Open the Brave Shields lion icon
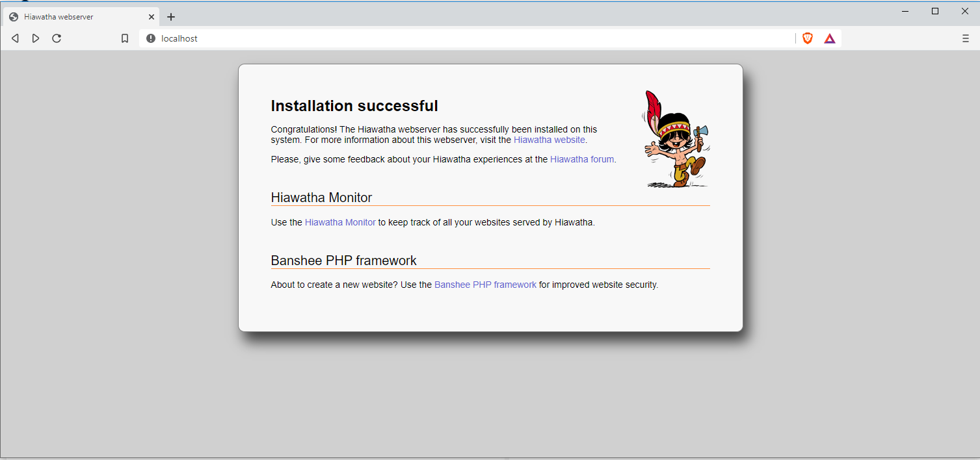The height and width of the screenshot is (460, 980). 808,38
